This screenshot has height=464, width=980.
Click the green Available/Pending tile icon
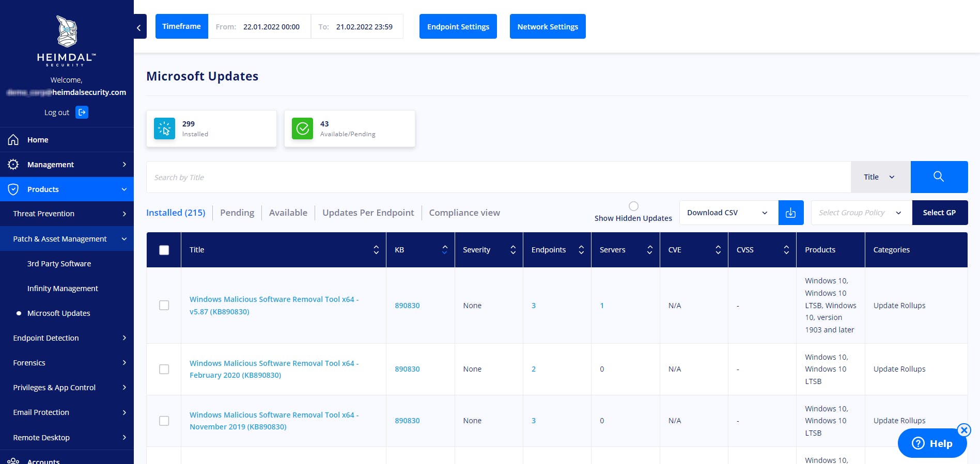pyautogui.click(x=303, y=129)
